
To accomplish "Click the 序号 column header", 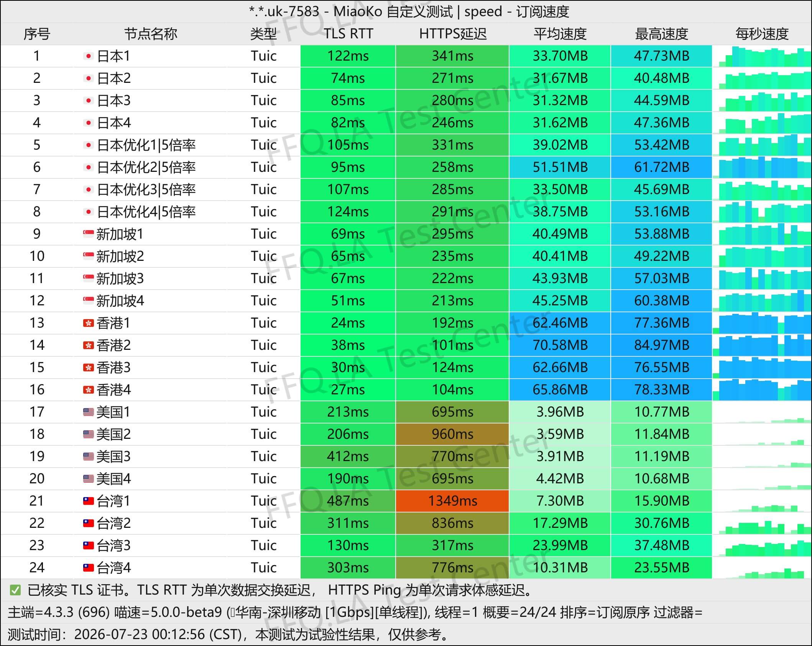I will (37, 34).
